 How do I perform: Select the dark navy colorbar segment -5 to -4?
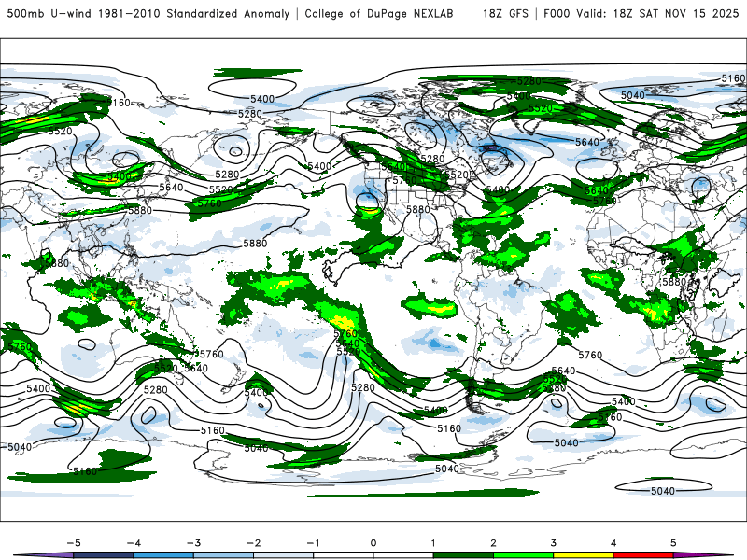coord(104,555)
